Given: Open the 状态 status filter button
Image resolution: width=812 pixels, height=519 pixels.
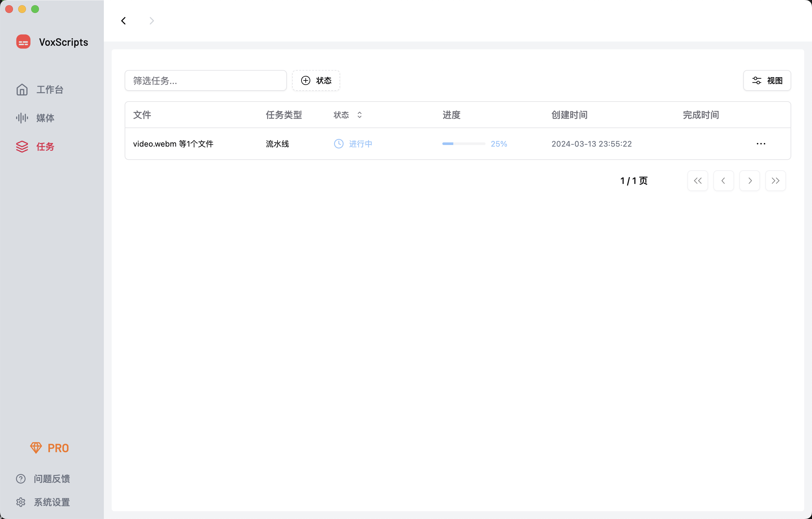Looking at the screenshot, I should (316, 80).
